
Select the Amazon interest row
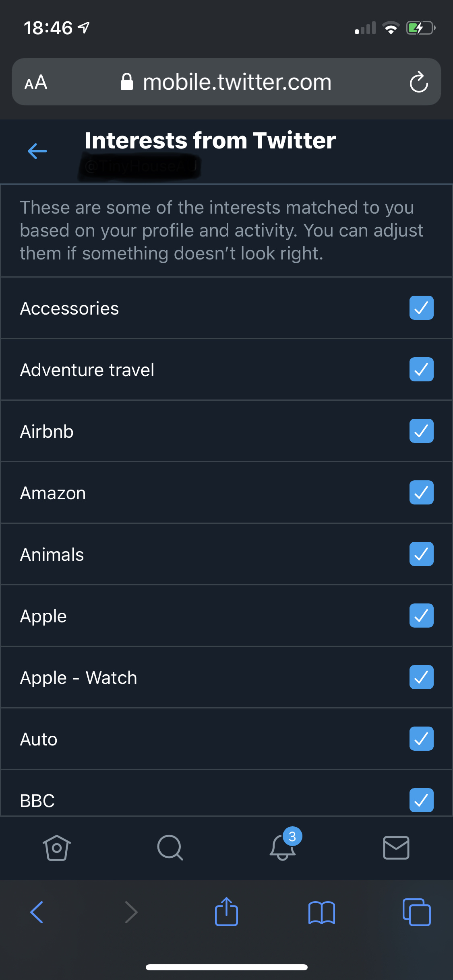click(x=161, y=492)
